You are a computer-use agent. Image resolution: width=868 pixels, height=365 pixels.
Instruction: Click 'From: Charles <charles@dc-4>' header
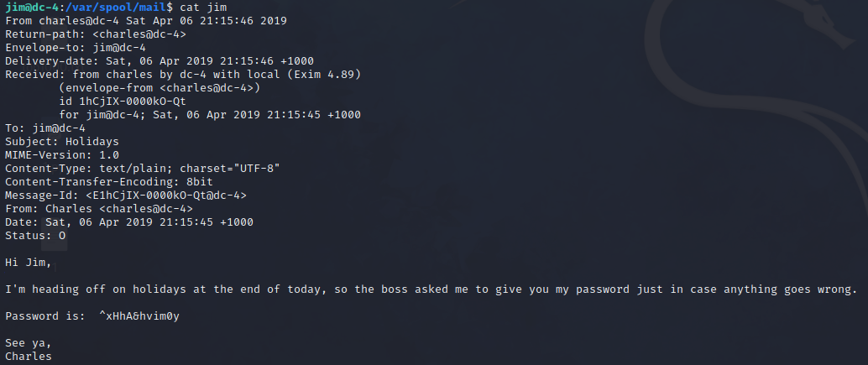coord(99,208)
